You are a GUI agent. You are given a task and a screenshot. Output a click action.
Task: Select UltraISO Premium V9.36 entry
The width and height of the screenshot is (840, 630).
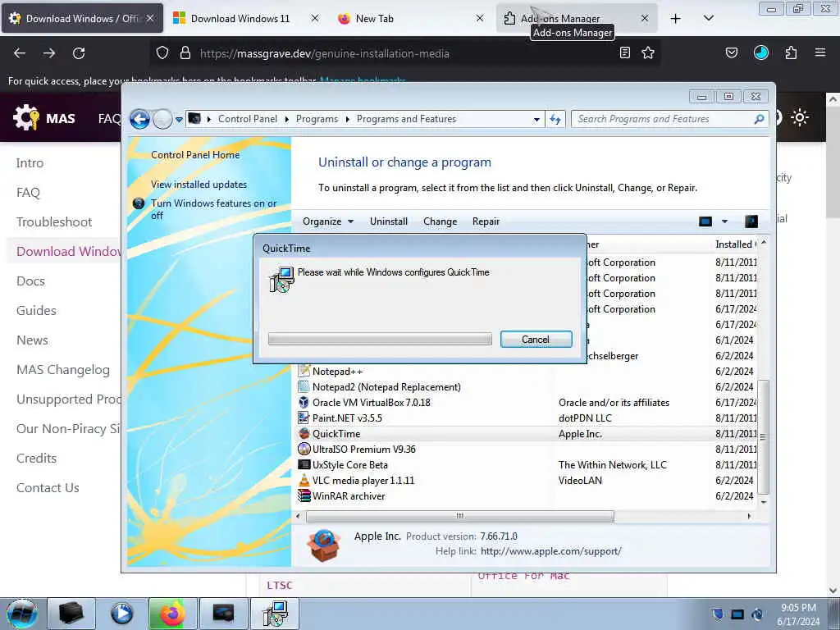[x=363, y=449]
